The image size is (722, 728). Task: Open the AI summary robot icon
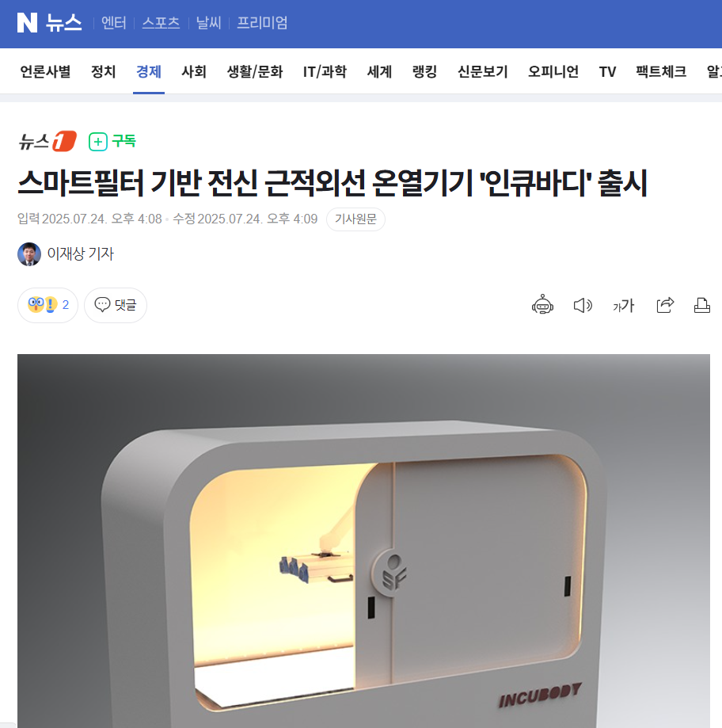click(x=542, y=305)
